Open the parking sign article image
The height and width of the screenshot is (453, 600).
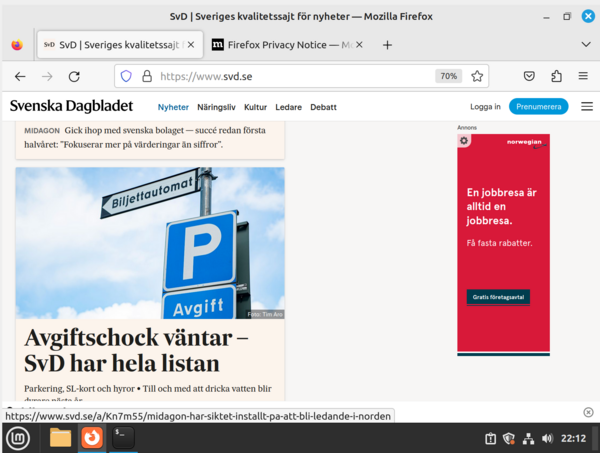coord(150,243)
